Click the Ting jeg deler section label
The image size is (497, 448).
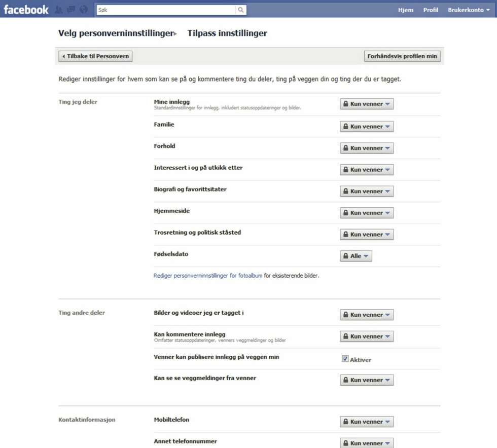coord(78,102)
